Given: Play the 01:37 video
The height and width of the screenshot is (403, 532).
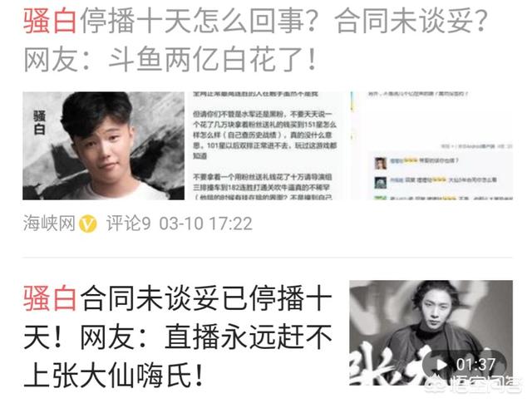Looking at the screenshot, I should tap(441, 365).
